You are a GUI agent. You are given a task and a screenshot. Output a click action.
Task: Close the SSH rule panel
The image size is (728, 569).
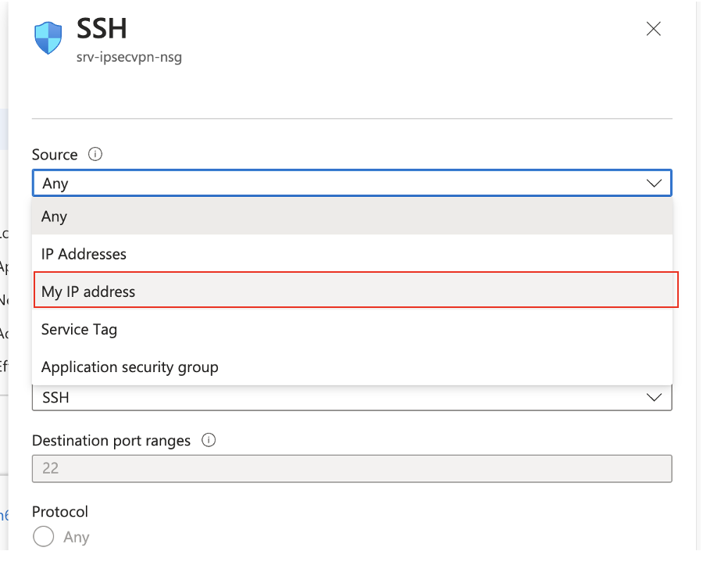coord(653,29)
